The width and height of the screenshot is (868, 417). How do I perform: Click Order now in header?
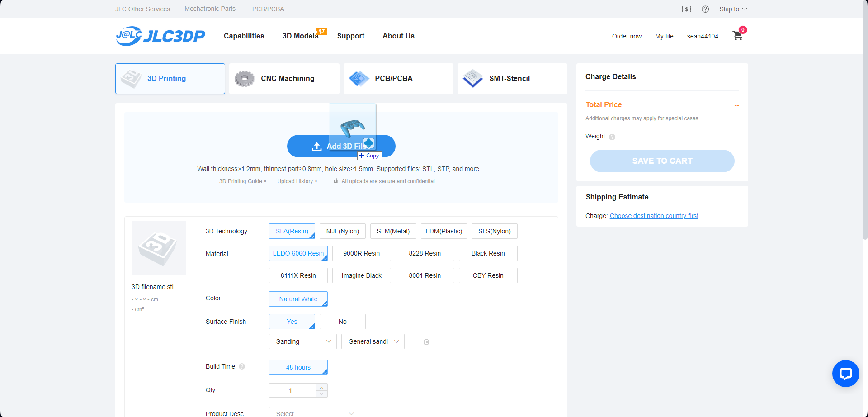click(x=627, y=36)
